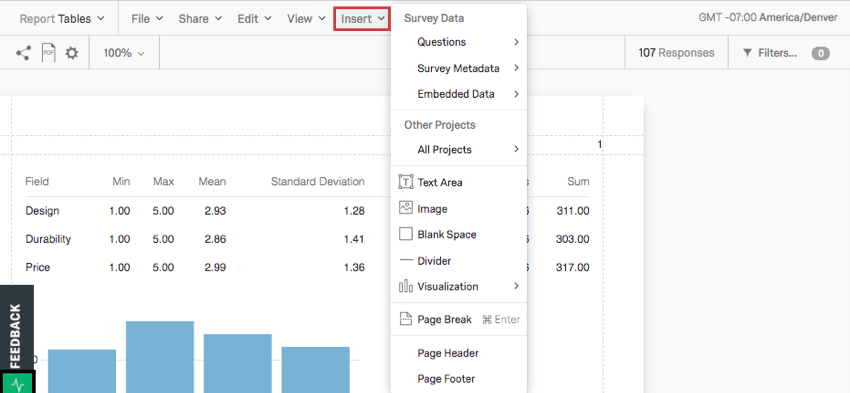Click the Text Area icon
This screenshot has width=850, height=393.
coord(405,182)
